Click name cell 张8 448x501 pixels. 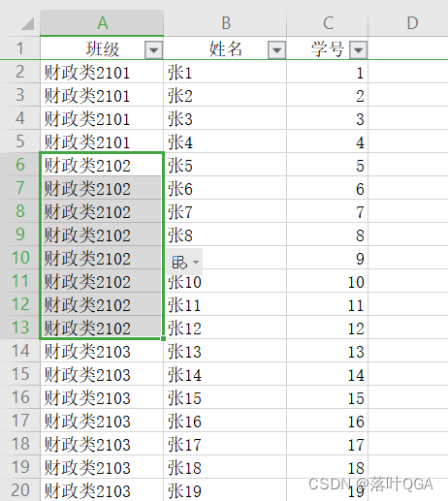(225, 235)
